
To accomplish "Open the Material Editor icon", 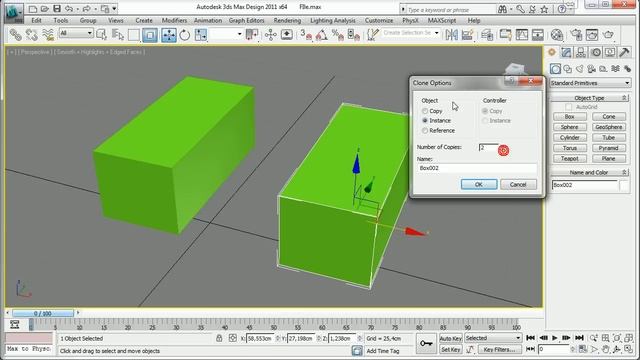I will pyautogui.click(x=557, y=35).
